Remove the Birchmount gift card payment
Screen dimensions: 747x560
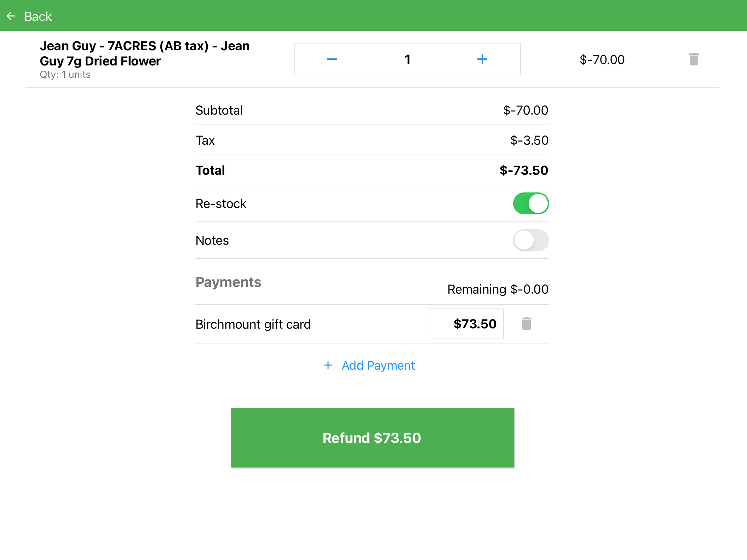(x=526, y=324)
